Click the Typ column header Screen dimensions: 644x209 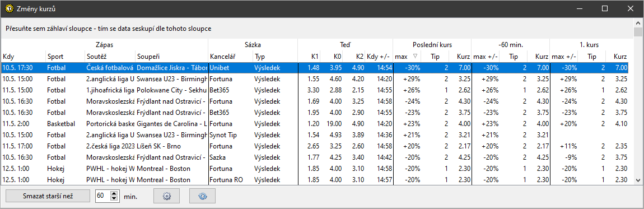(275, 56)
